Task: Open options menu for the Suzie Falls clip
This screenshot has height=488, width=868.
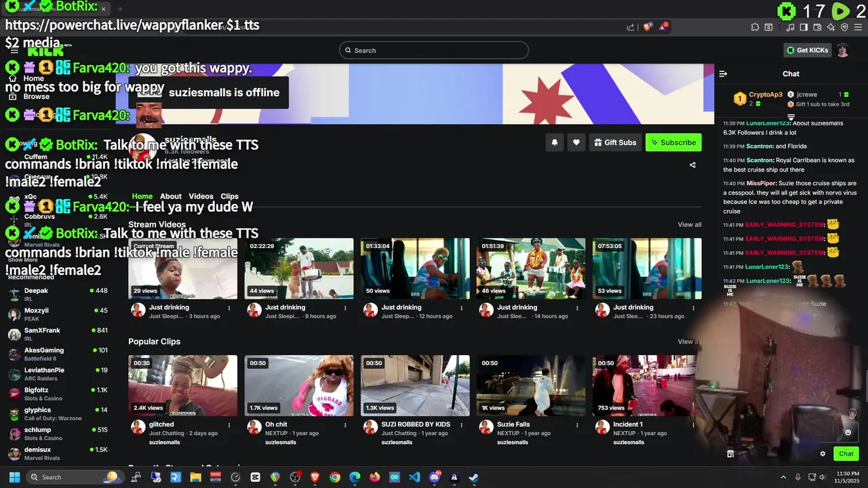Action: pyautogui.click(x=577, y=425)
